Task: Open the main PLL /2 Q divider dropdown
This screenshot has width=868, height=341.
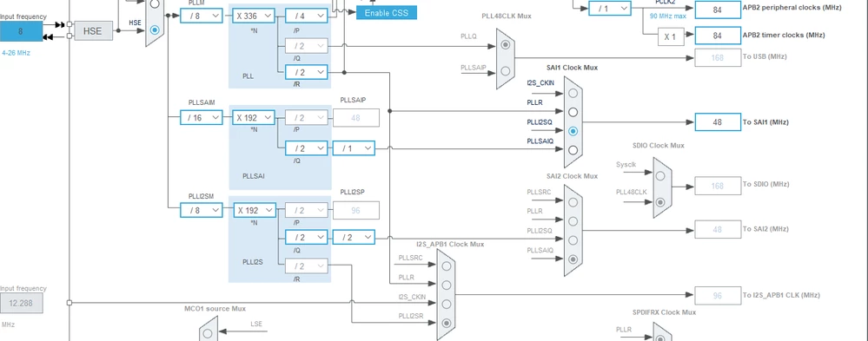Action: pos(307,46)
